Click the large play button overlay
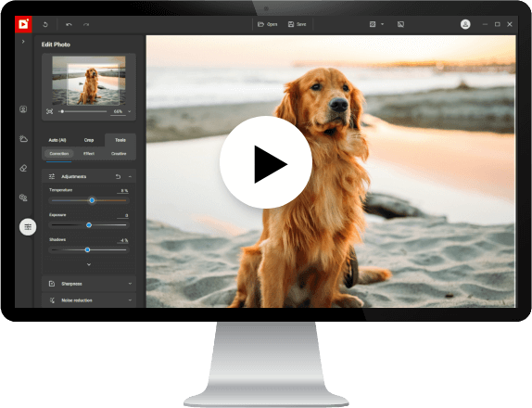532x408 pixels. point(266,162)
